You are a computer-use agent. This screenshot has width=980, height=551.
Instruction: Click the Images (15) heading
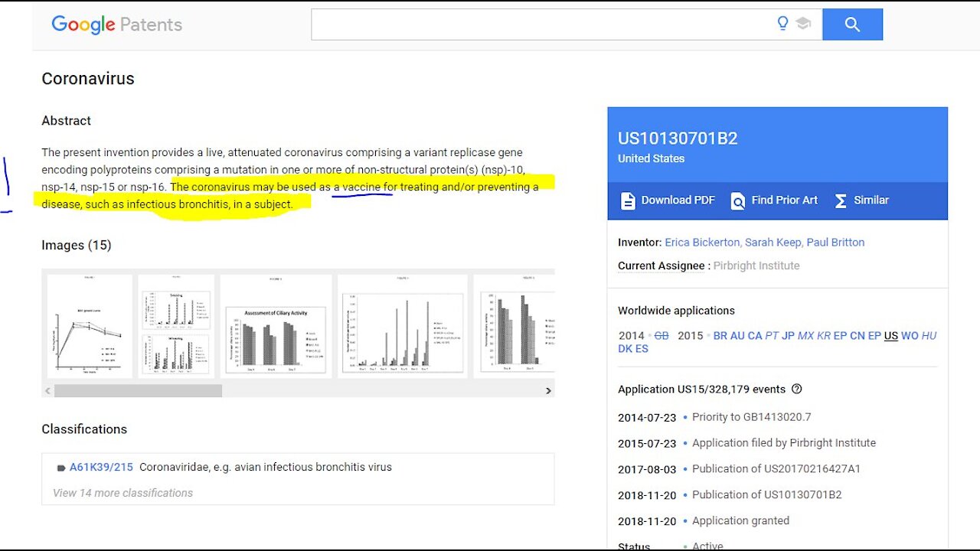pyautogui.click(x=77, y=246)
